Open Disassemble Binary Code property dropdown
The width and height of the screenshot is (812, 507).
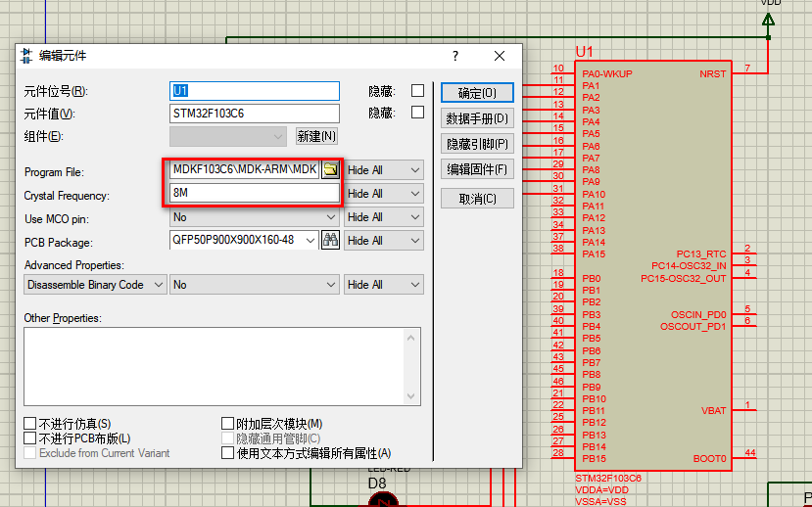click(x=95, y=285)
